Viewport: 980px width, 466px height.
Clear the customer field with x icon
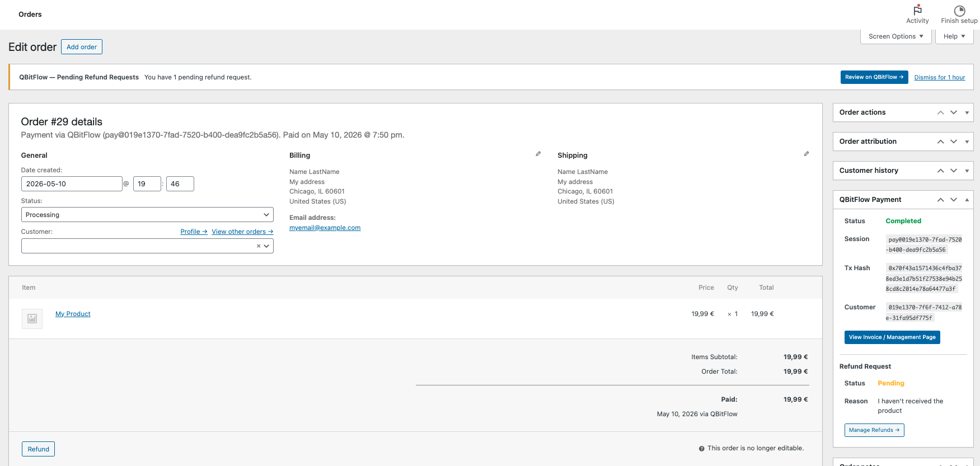[259, 246]
